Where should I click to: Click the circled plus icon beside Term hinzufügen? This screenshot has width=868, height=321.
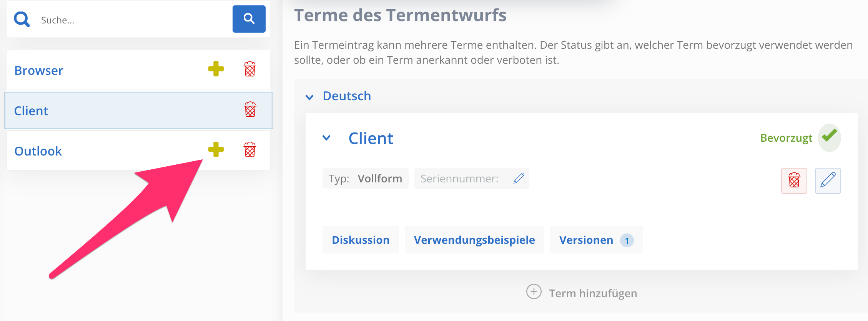click(x=534, y=292)
